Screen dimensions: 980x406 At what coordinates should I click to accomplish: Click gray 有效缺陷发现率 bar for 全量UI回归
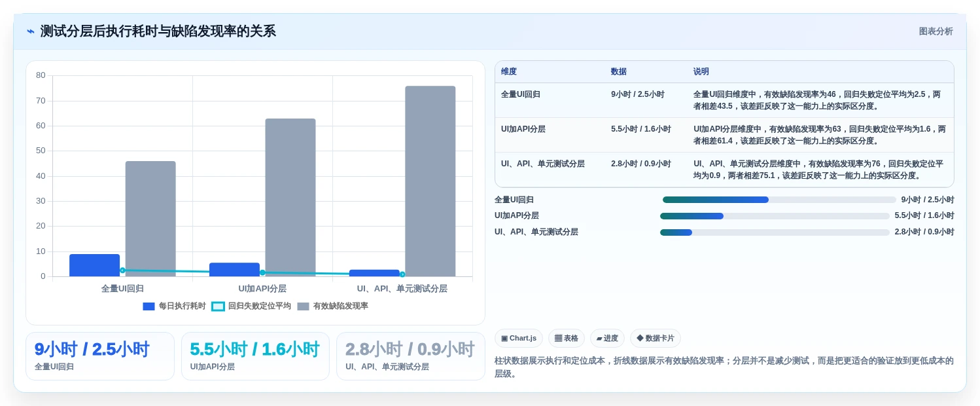(x=150, y=219)
